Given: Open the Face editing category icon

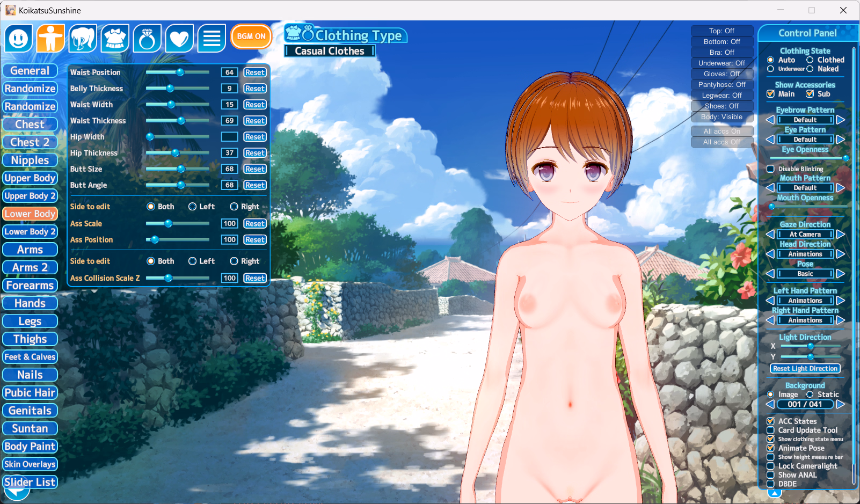Looking at the screenshot, I should pos(19,39).
